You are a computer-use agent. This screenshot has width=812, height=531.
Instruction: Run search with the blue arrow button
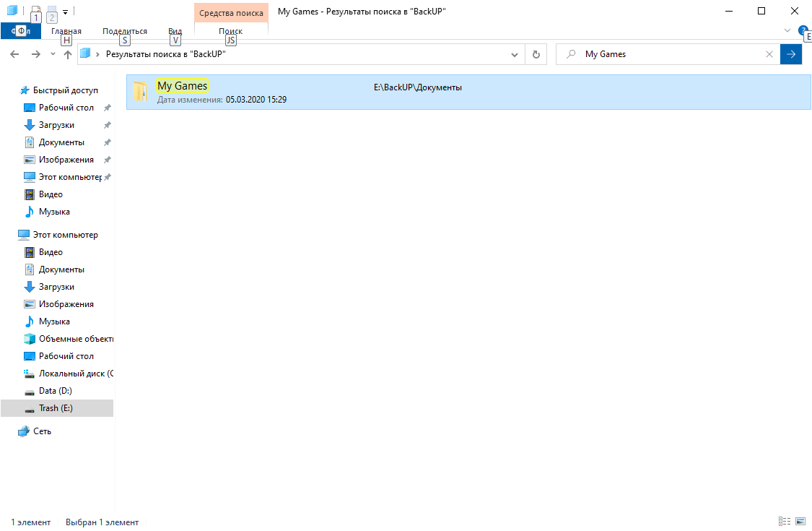point(791,54)
